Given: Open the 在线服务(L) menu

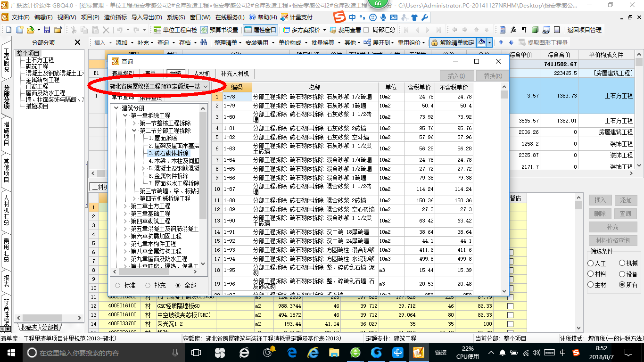Looking at the screenshot, I should [230, 17].
